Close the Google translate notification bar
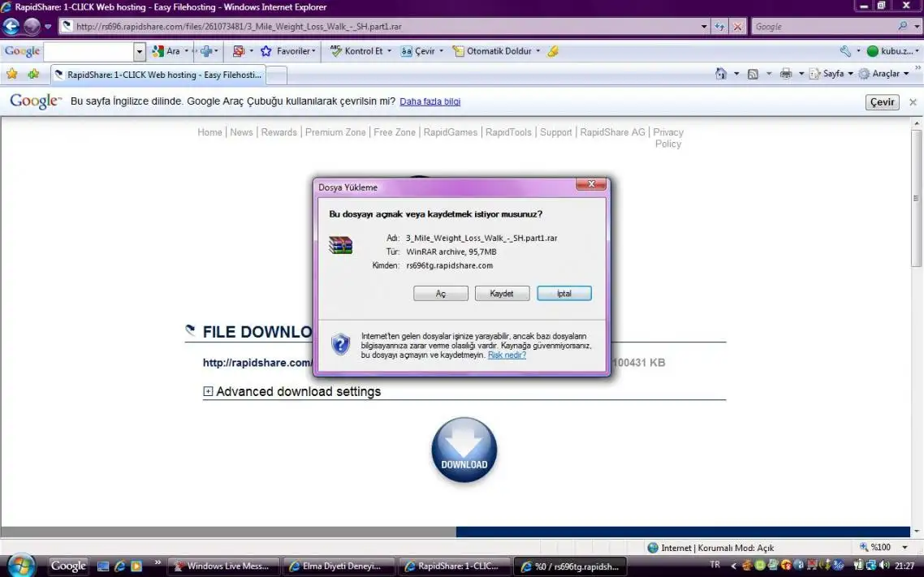 point(913,102)
